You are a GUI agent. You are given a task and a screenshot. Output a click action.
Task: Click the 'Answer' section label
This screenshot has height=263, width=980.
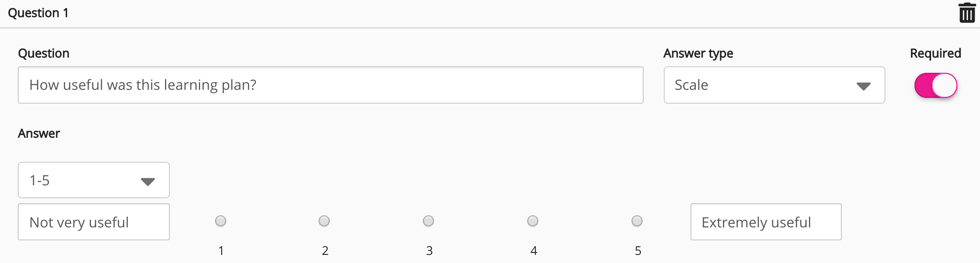coord(39,134)
